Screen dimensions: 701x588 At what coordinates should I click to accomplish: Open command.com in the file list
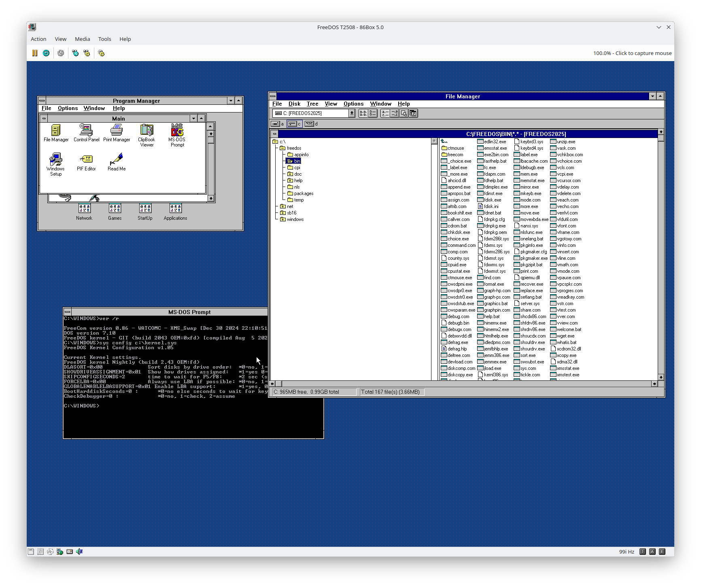461,245
